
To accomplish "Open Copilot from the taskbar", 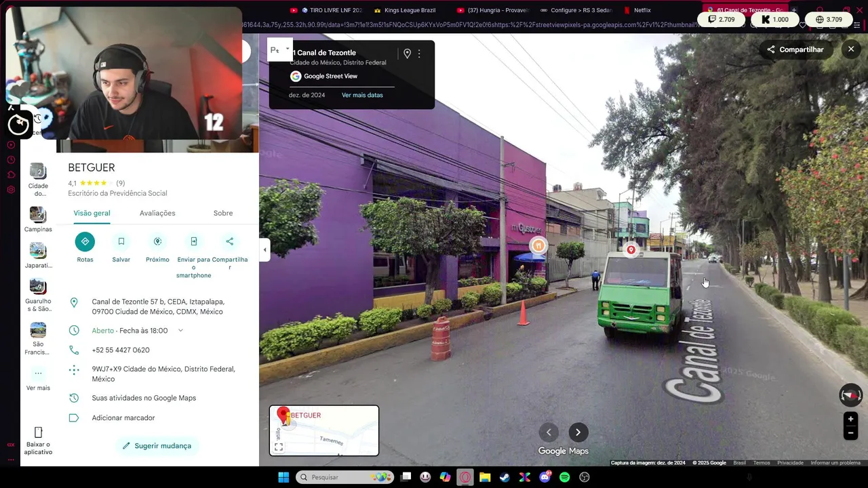I will (x=445, y=477).
